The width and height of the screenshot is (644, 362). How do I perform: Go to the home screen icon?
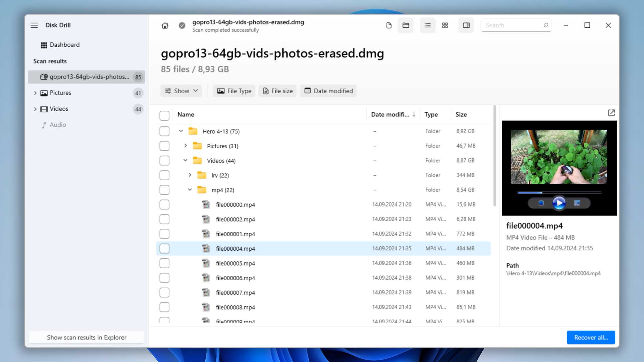(x=165, y=25)
